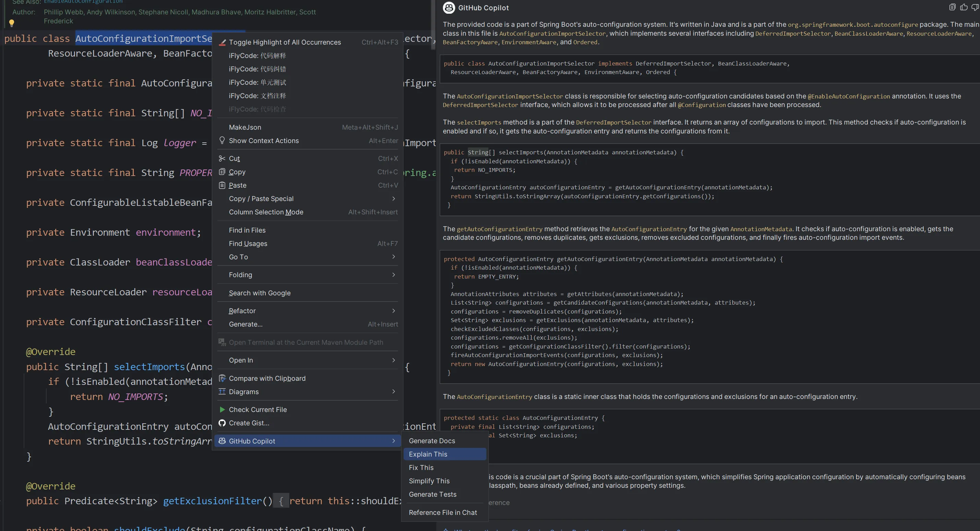Viewport: 980px width, 531px height.
Task: Expand the Folding submenu arrow
Action: [394, 275]
